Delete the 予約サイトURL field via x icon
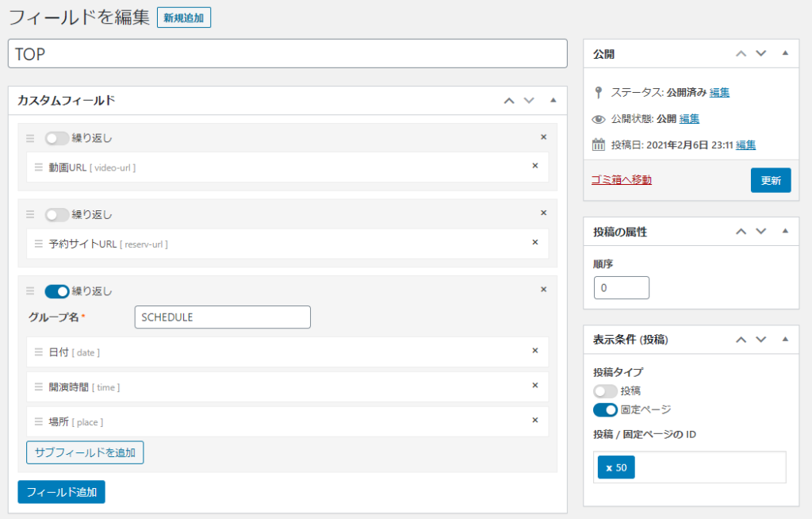 [534, 242]
